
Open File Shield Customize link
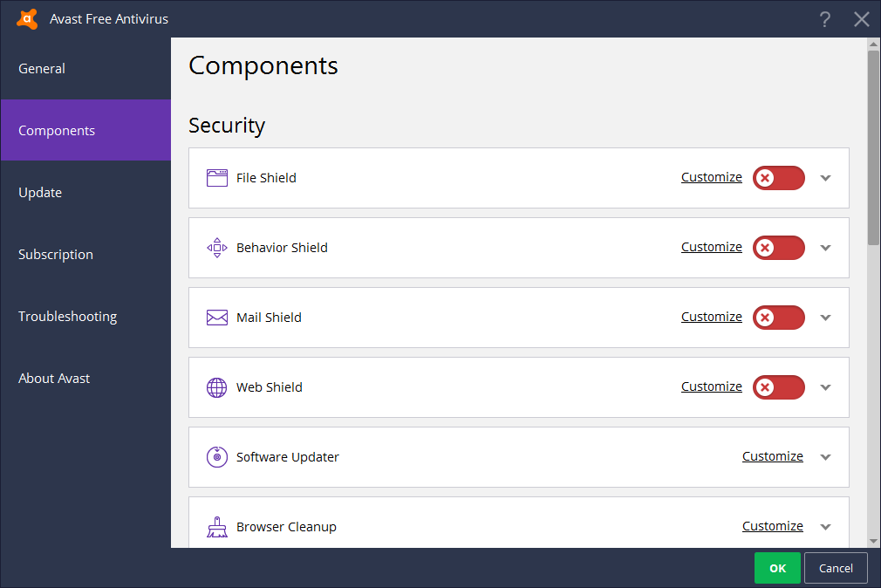point(711,176)
